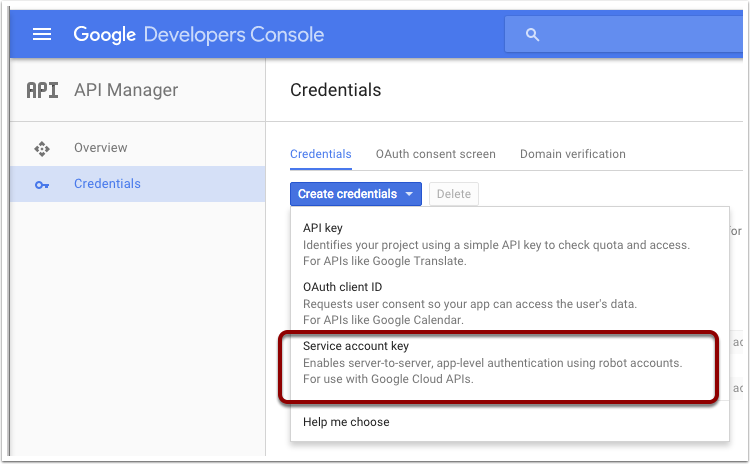Click 'Enables server-to-server' description line

[x=492, y=363]
